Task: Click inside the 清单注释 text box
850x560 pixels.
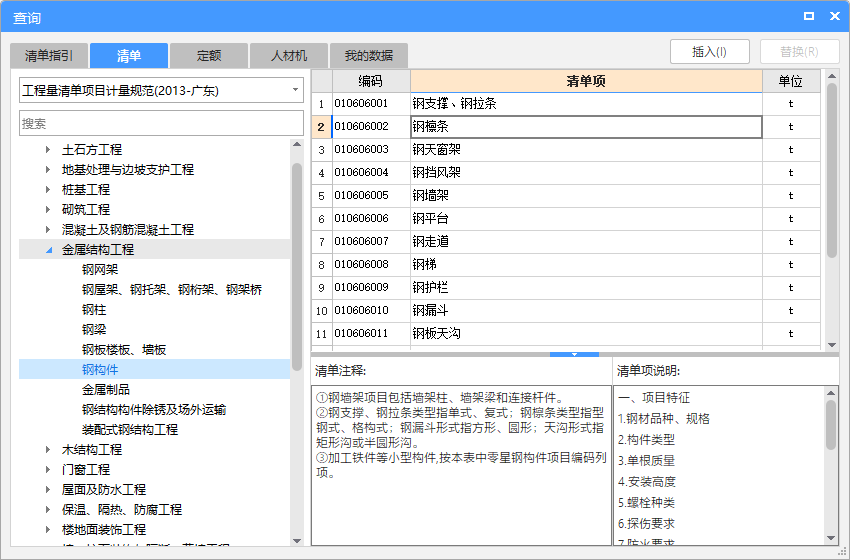Action: tap(461, 465)
